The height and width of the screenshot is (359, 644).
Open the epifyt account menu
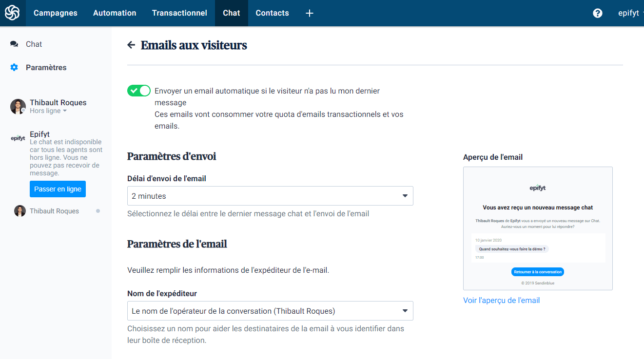click(x=630, y=13)
